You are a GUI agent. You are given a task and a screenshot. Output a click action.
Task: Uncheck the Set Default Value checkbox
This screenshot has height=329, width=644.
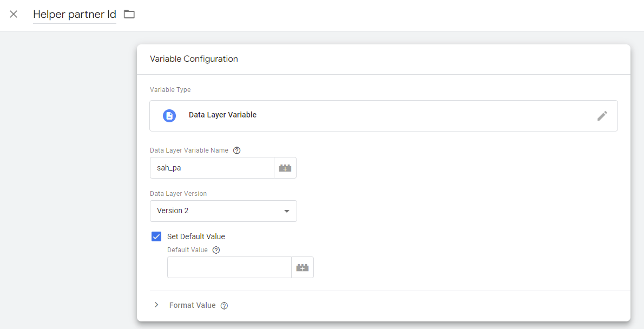[156, 236]
